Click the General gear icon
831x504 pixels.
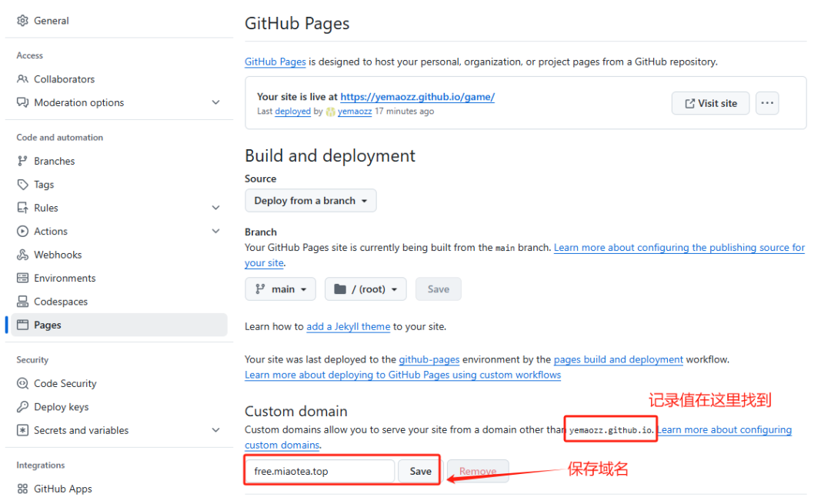point(22,21)
